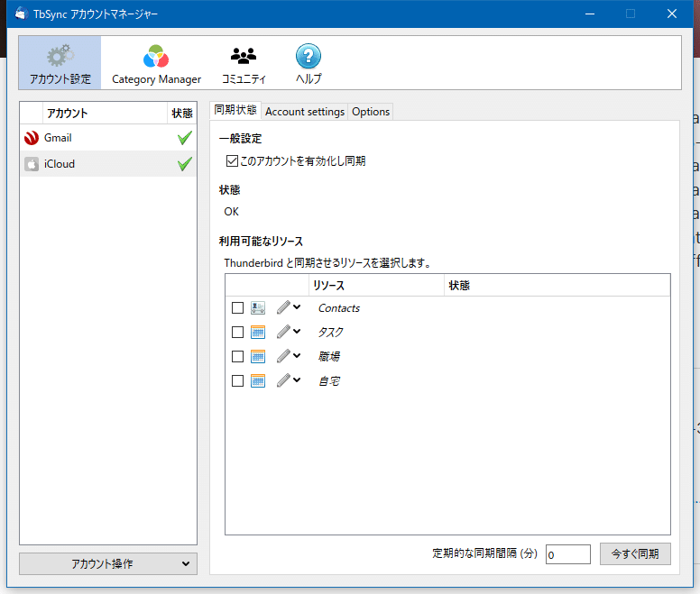Open the アカウント操作 dropdown button
Viewport: 700px width, 594px height.
click(x=108, y=563)
